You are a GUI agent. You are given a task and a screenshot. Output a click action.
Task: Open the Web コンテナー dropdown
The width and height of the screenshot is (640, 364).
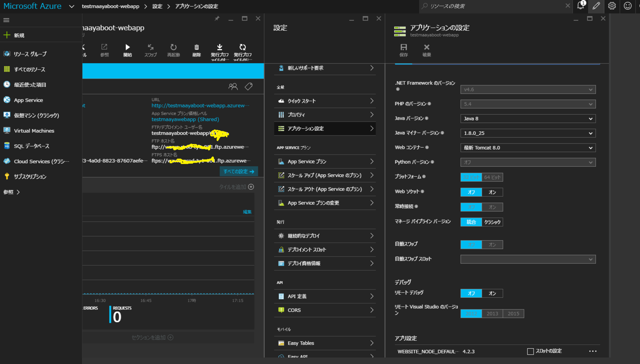point(528,148)
